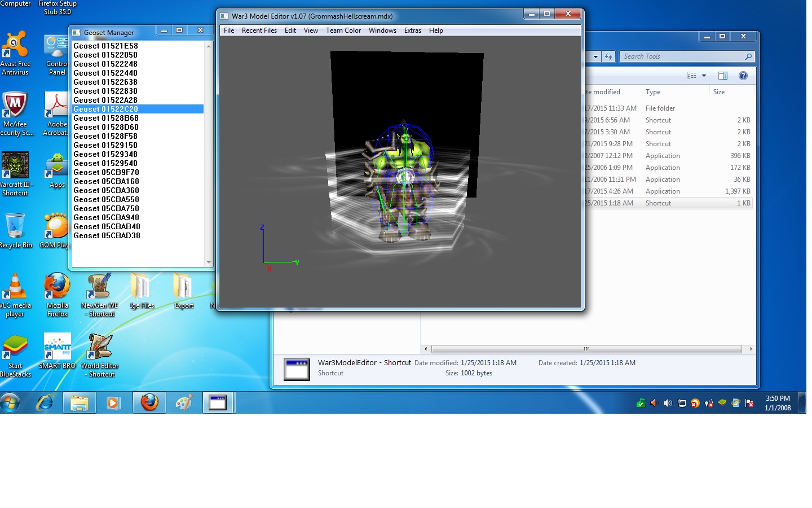Viewport: 812px width, 508px height.
Task: Click the War3ModelEditor shortcut preview thumbnail
Action: point(297,369)
